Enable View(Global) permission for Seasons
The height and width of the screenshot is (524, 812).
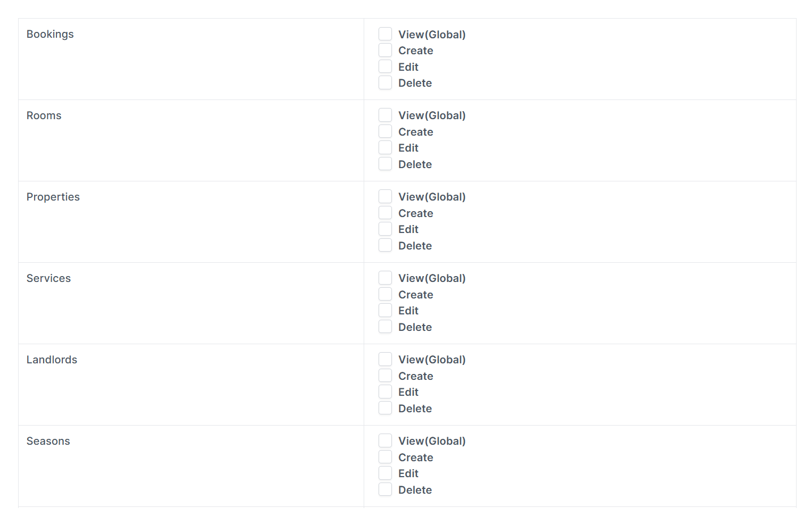click(385, 441)
